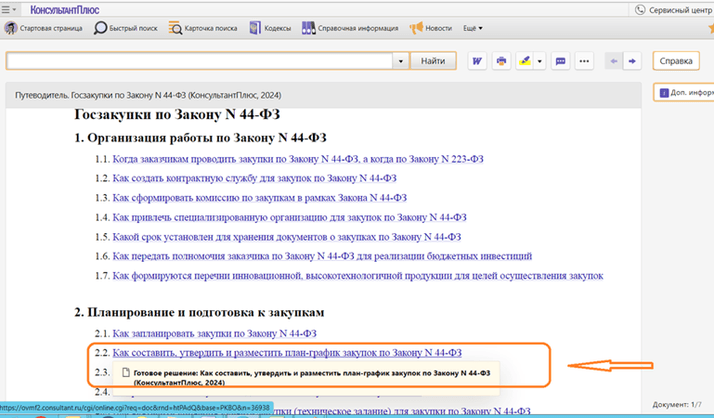Expand highlighter options dropdown arrow

point(540,61)
